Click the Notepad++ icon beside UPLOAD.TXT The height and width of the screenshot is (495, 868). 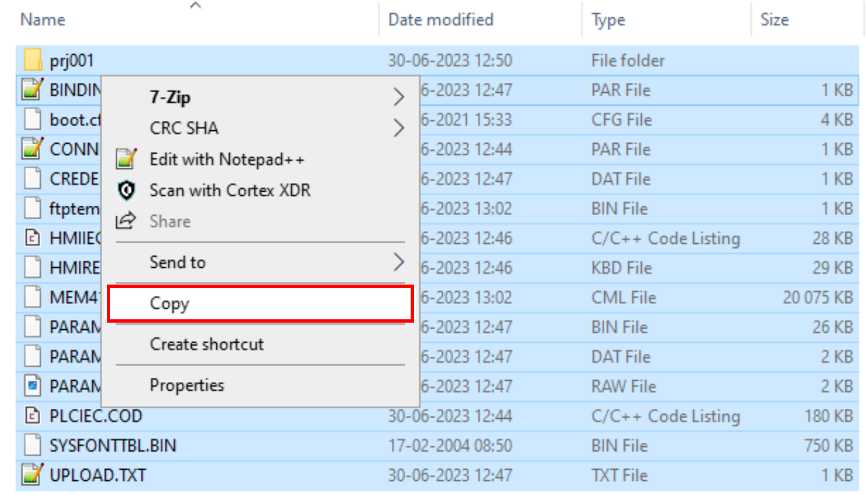(31, 475)
